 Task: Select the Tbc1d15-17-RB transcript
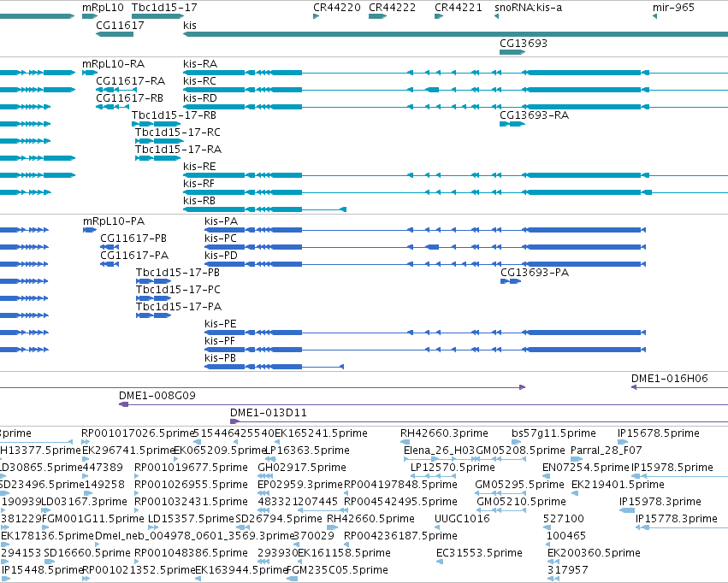click(157, 124)
